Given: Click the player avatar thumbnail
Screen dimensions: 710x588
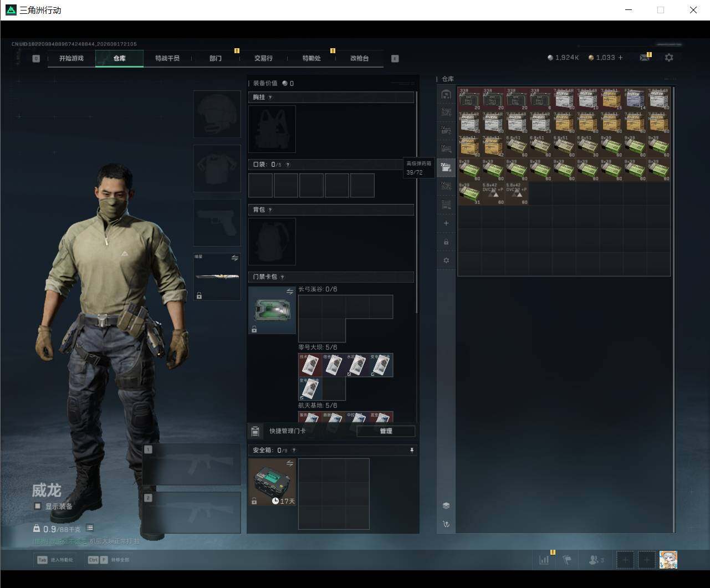Looking at the screenshot, I should (668, 560).
